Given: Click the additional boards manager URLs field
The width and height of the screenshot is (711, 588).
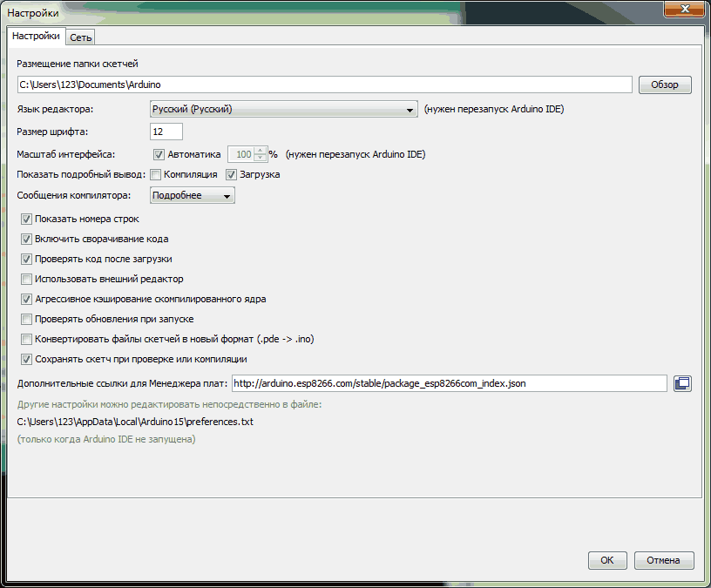Looking at the screenshot, I should click(x=450, y=383).
